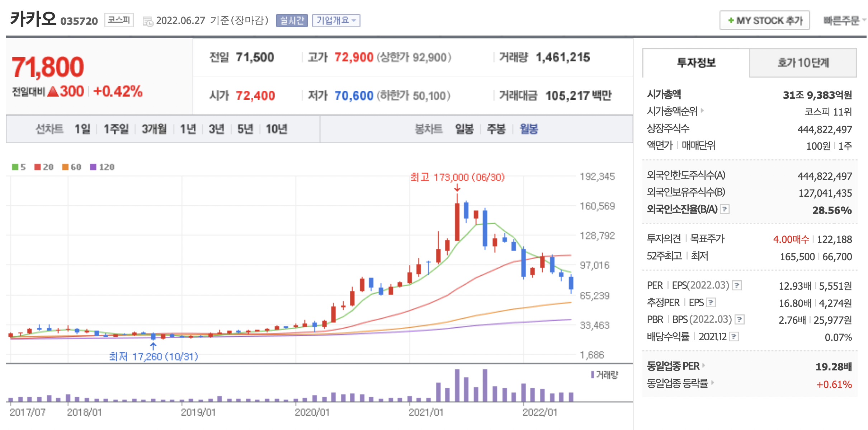Viewport: 868px width, 430px height.
Task: Click the calendar icon before 2022.06.27
Action: [x=148, y=21]
